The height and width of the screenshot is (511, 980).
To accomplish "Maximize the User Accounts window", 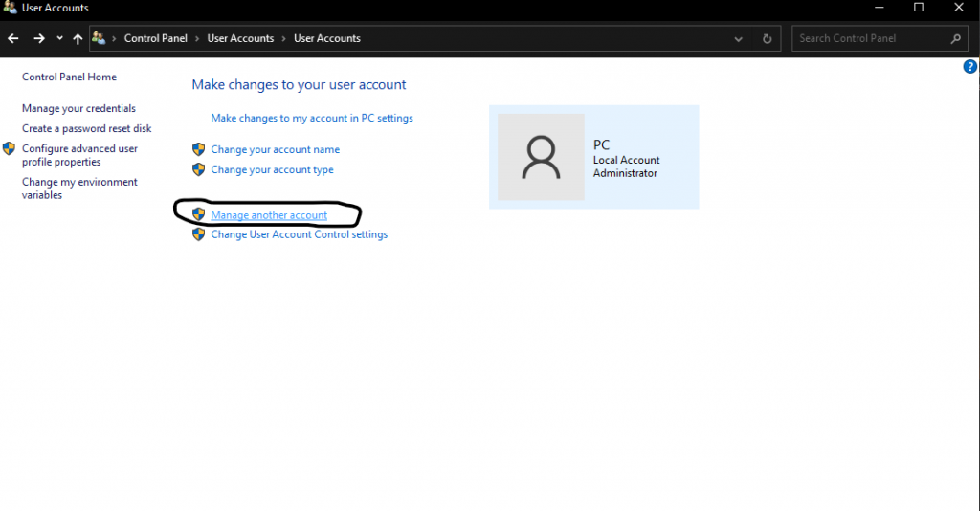I will click(919, 8).
